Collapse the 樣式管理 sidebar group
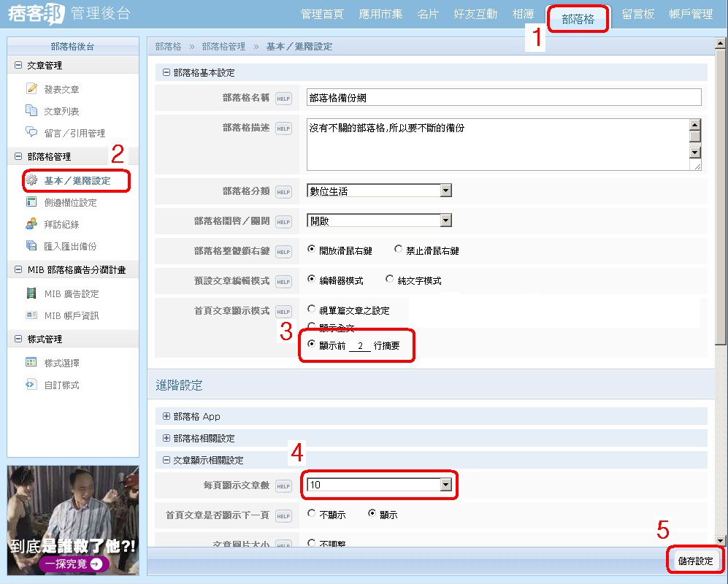The height and width of the screenshot is (584, 728). click(18, 339)
